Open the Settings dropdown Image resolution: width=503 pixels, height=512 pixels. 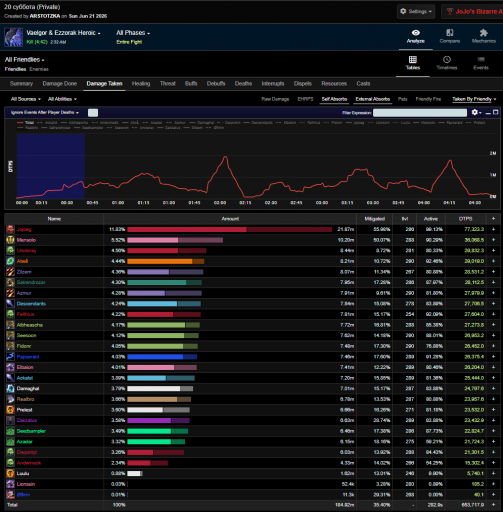pos(416,11)
